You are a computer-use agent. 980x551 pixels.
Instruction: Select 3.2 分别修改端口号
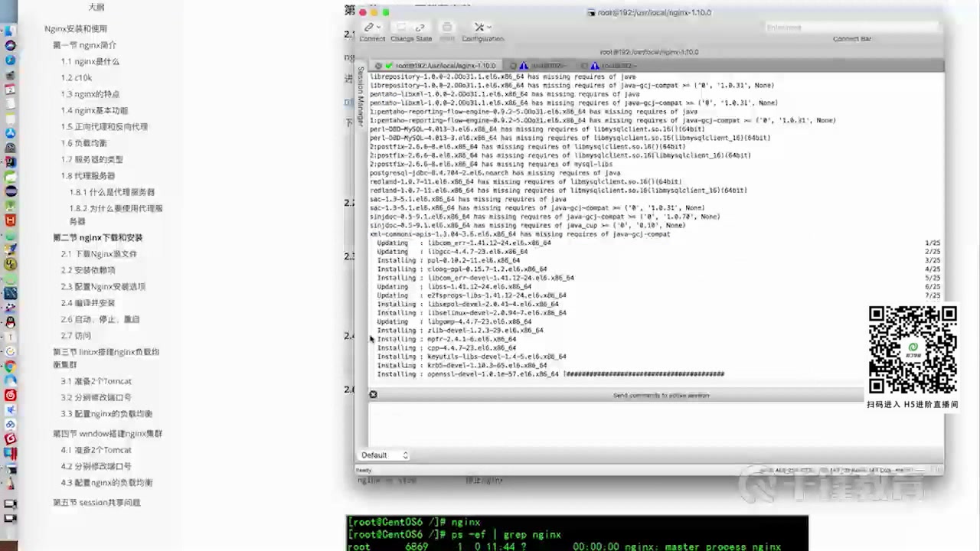96,397
